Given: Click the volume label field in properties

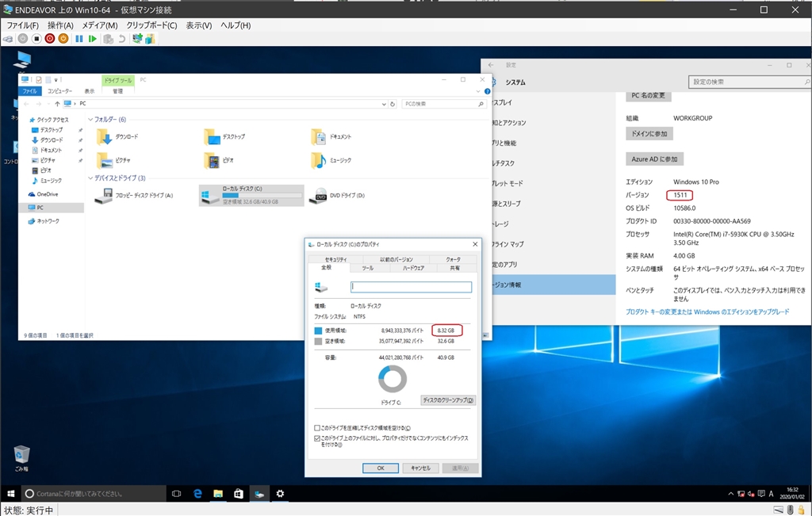Looking at the screenshot, I should tap(412, 287).
